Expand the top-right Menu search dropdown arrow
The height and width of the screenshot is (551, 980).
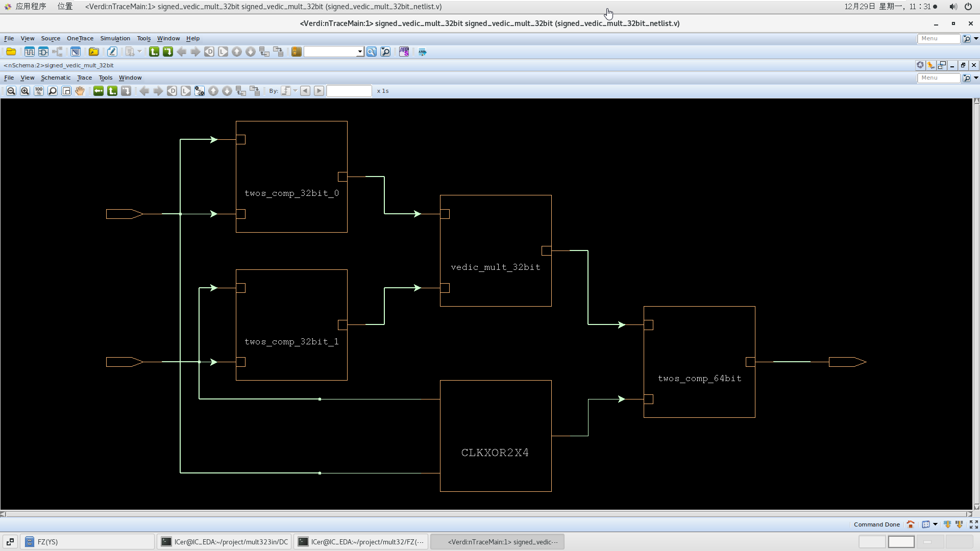[x=976, y=38]
